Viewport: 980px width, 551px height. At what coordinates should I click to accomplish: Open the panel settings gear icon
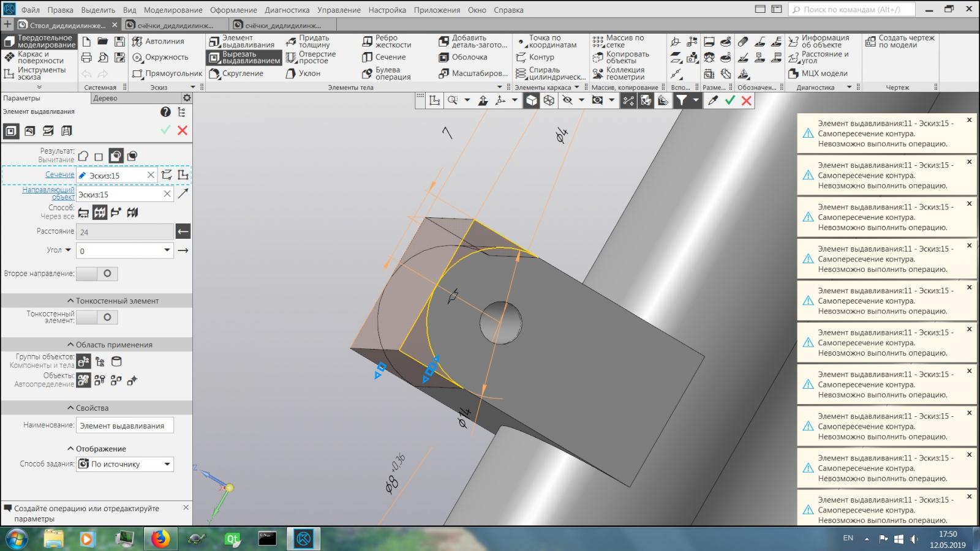187,98
